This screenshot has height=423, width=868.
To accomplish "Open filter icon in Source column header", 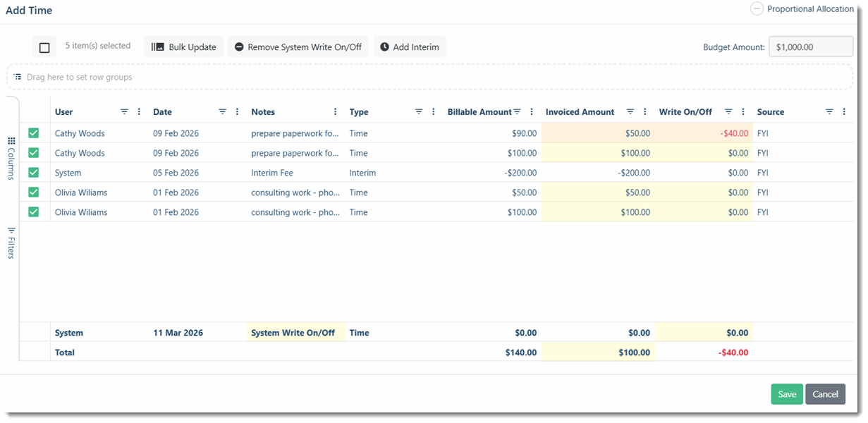I will coord(829,112).
